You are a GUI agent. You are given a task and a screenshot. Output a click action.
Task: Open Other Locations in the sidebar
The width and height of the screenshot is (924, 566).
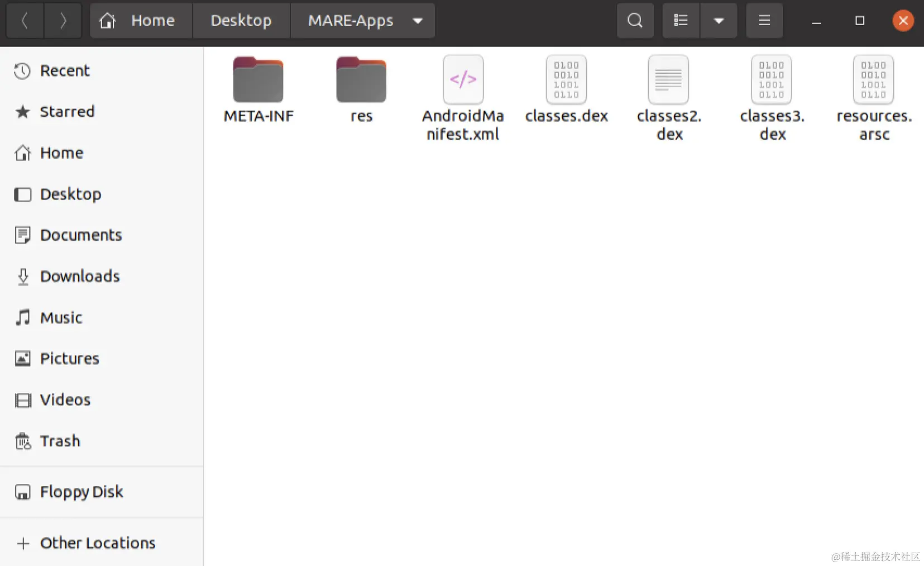pos(102,543)
